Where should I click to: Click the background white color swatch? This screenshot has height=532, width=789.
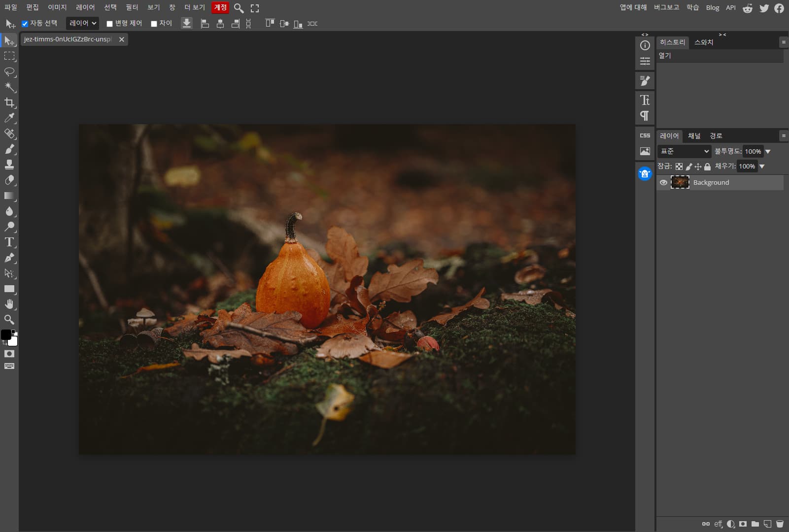(14, 342)
